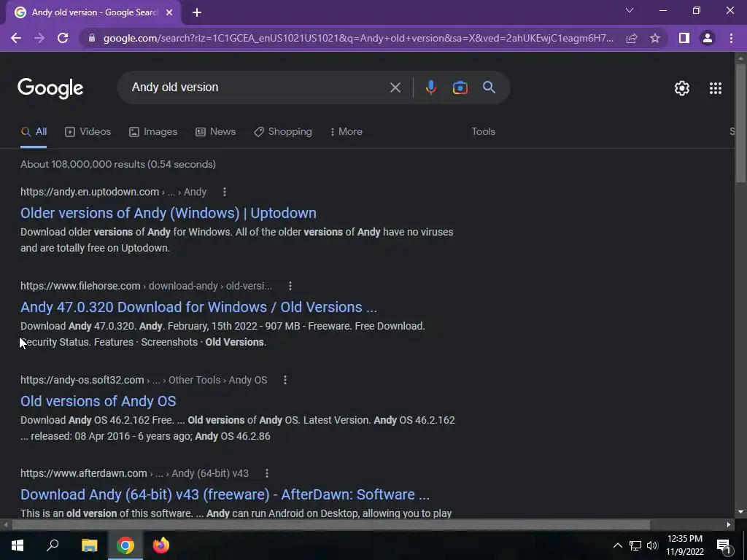
Task: Open the volume control in system tray
Action: pos(652,545)
